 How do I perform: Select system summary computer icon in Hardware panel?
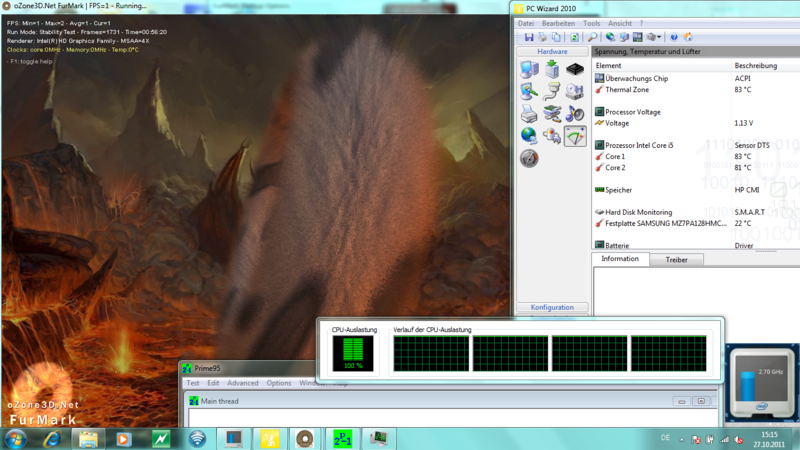(x=529, y=69)
